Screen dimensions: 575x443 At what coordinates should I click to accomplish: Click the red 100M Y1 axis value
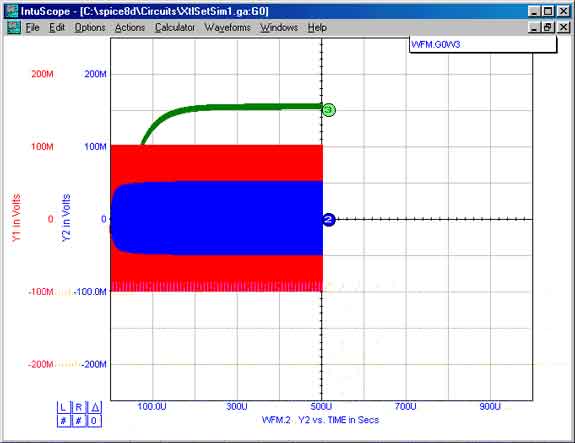(43, 147)
